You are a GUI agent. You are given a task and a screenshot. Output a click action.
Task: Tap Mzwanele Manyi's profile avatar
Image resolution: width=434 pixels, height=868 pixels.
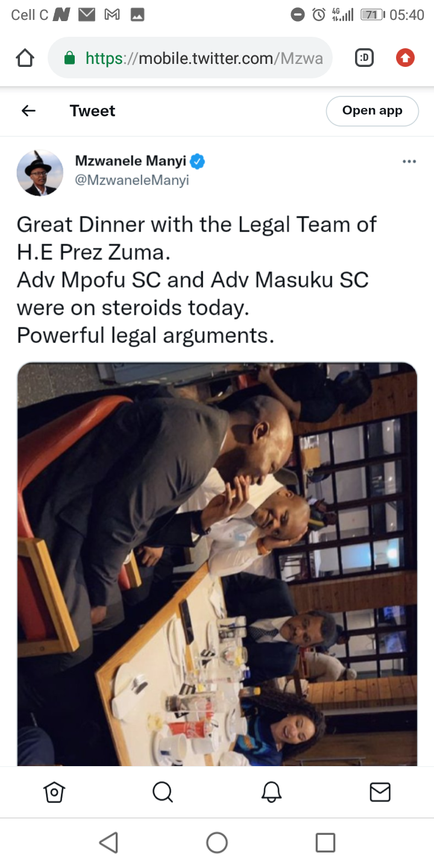(x=40, y=173)
